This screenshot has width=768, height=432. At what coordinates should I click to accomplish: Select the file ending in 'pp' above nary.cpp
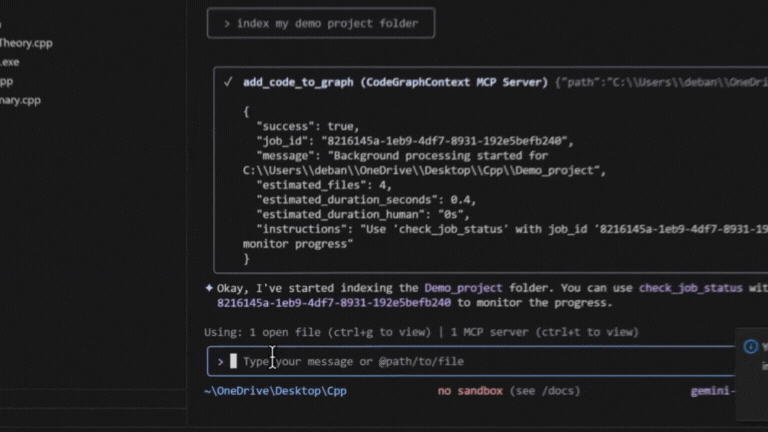click(x=7, y=81)
